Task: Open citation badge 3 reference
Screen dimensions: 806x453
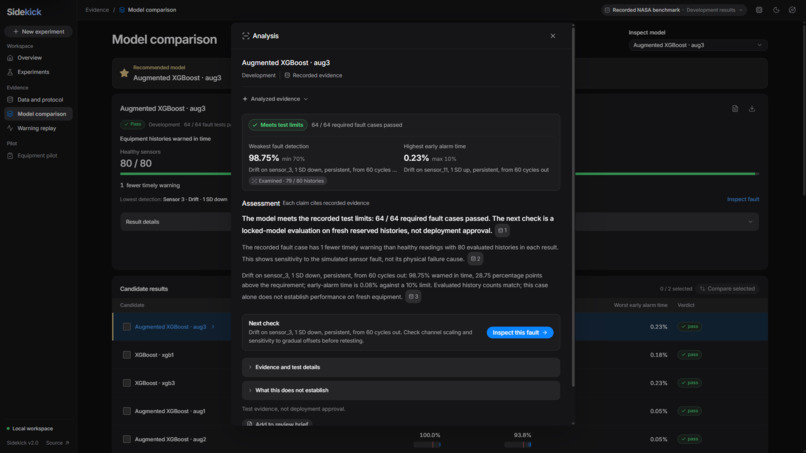Action: tap(413, 297)
